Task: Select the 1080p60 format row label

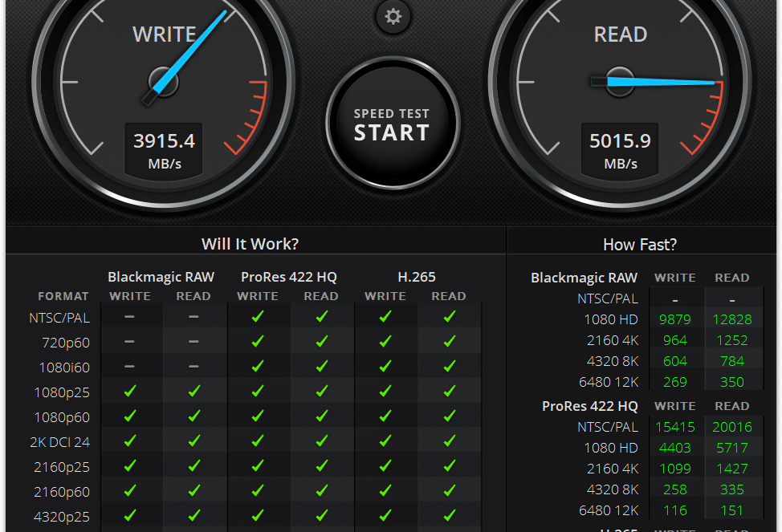Action: (x=62, y=417)
